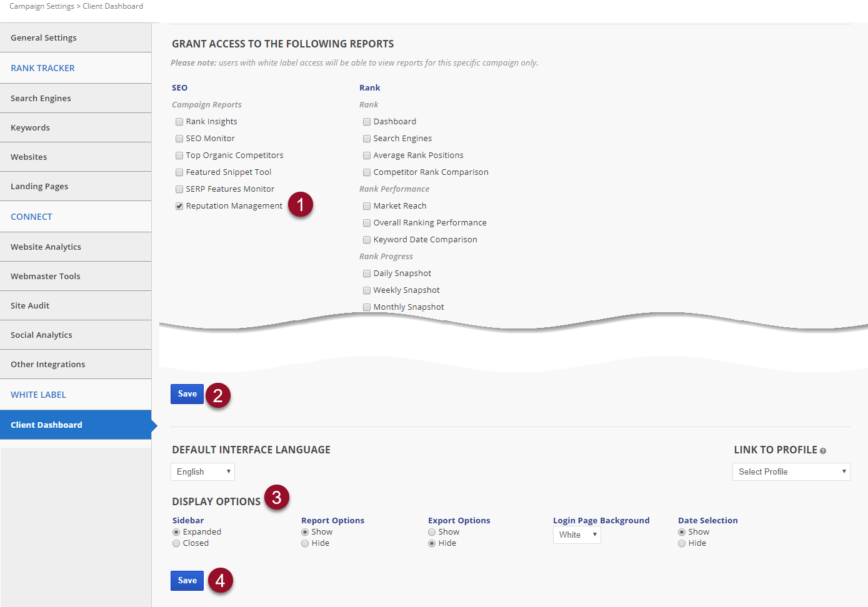Open the English language dropdown
Viewport: 868px width, 607px height.
[202, 472]
